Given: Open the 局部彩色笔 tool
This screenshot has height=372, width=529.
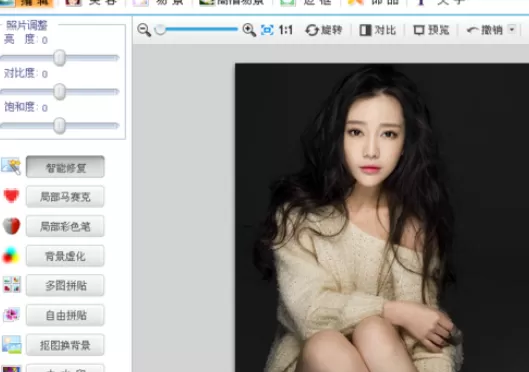Looking at the screenshot, I should click(65, 226).
